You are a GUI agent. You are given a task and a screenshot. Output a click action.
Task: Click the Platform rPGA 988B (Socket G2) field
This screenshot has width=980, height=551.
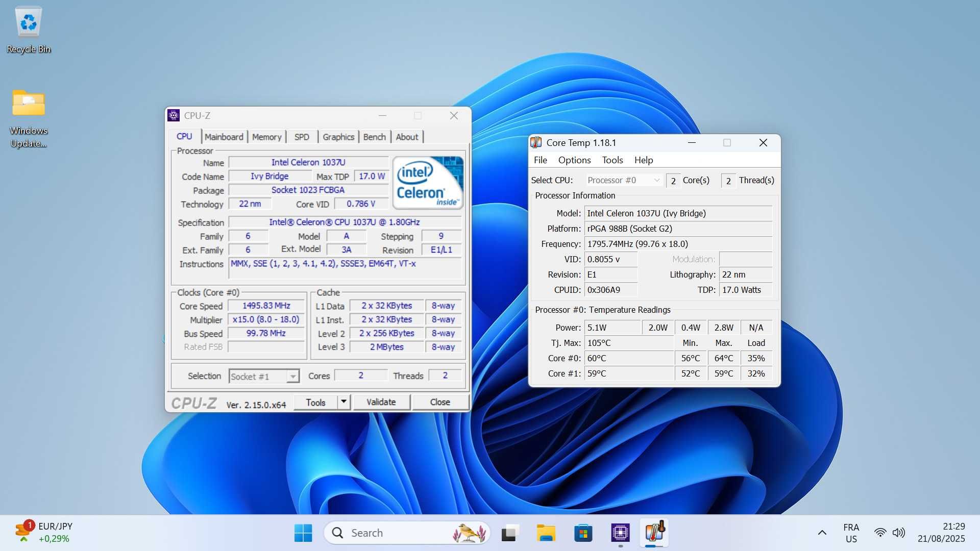(x=678, y=229)
